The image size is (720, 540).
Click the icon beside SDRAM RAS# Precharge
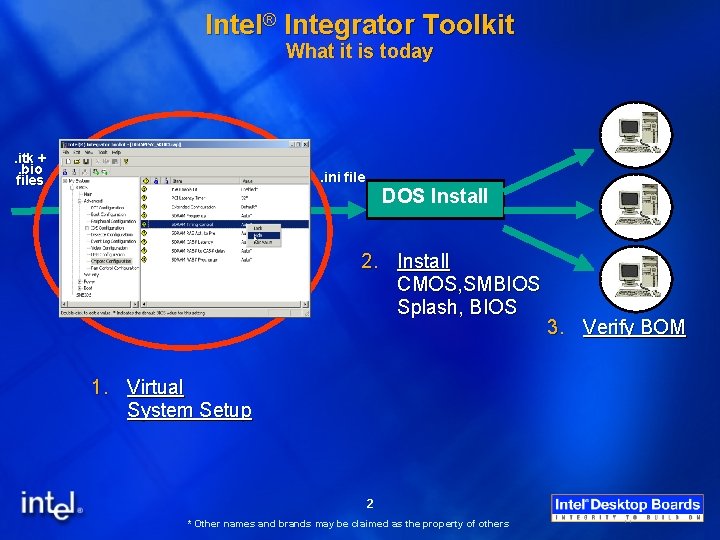(x=144, y=259)
